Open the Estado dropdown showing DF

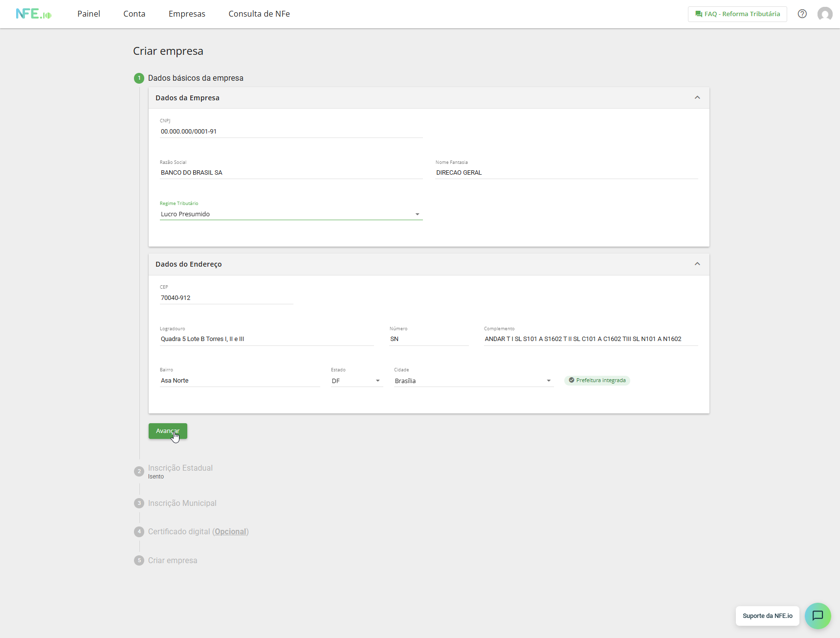point(356,381)
